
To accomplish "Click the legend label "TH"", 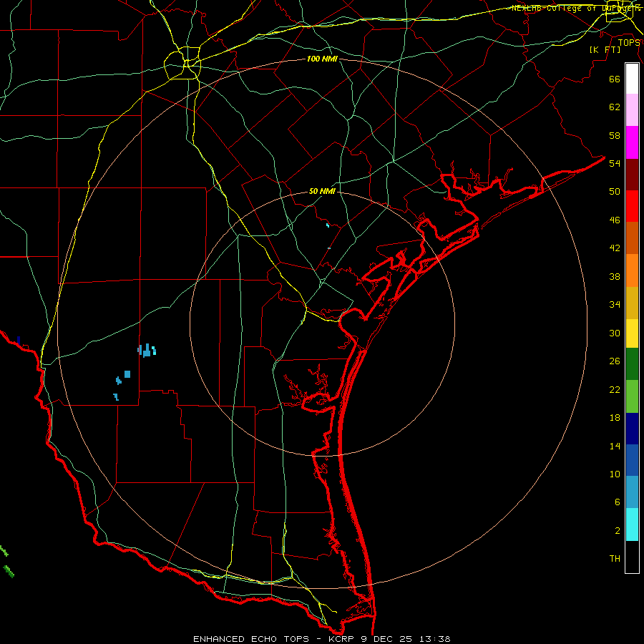I will 615,559.
